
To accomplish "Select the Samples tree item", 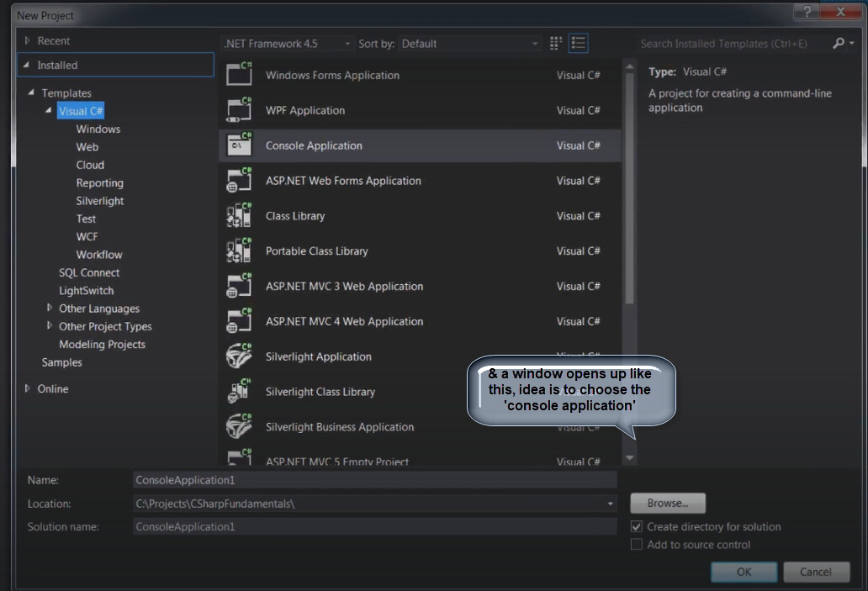I will coord(61,361).
